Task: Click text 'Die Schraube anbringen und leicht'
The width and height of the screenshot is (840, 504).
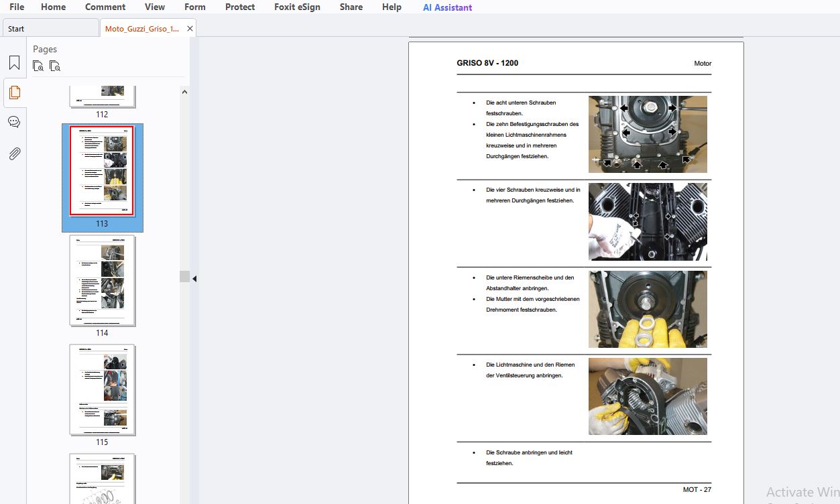Action: [x=529, y=452]
